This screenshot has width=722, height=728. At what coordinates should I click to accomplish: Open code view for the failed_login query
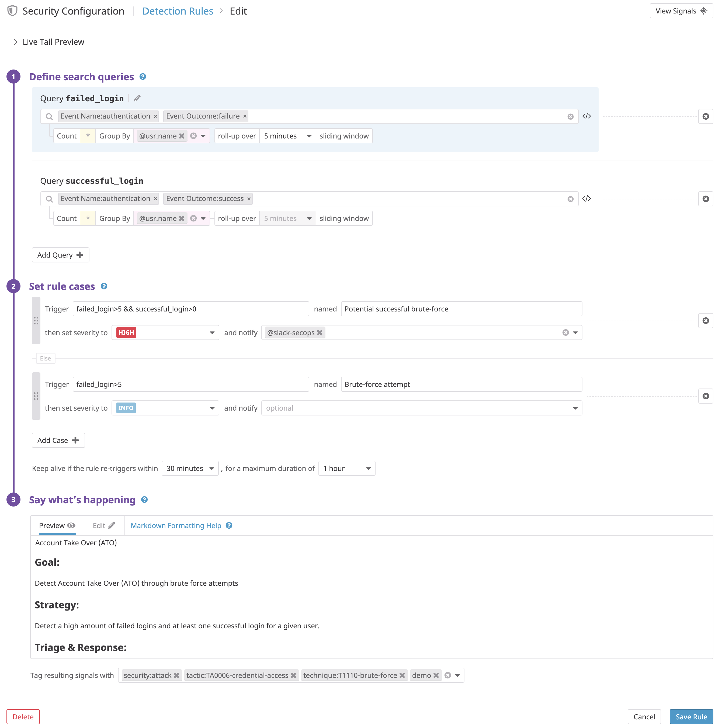point(587,116)
